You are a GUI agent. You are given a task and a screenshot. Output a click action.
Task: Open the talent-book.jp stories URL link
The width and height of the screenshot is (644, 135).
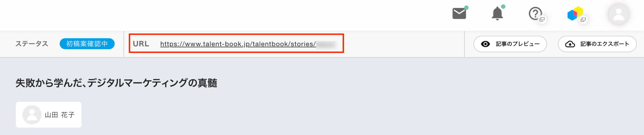pos(238,44)
